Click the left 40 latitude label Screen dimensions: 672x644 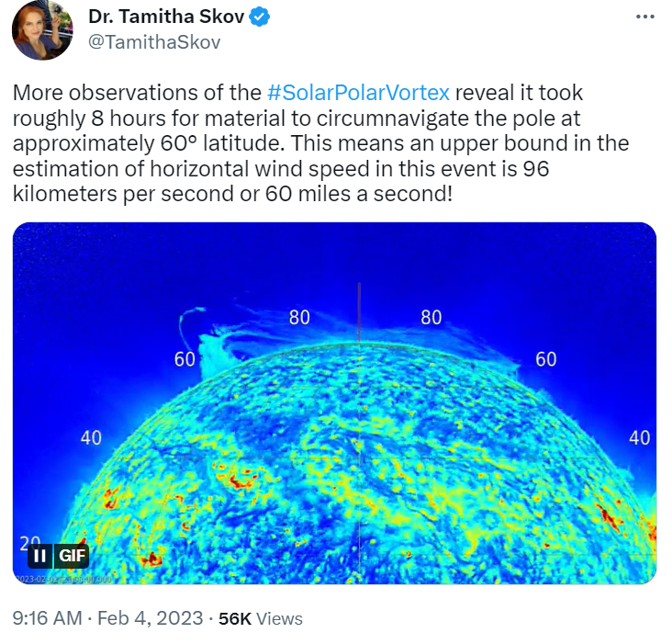[91, 438]
